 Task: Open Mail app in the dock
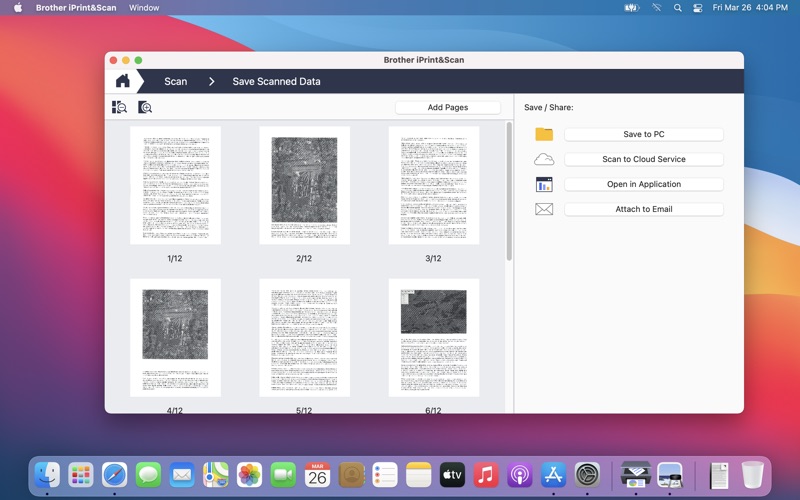[x=182, y=475]
